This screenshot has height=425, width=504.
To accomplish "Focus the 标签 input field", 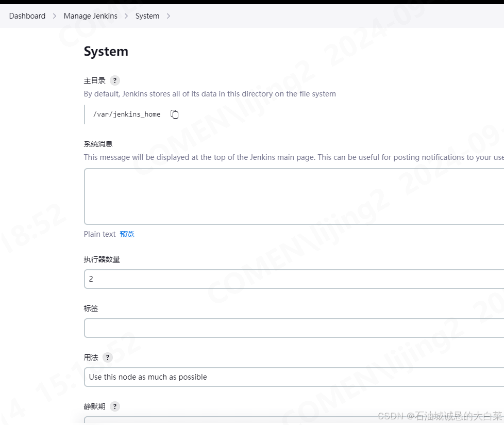I will (x=294, y=328).
